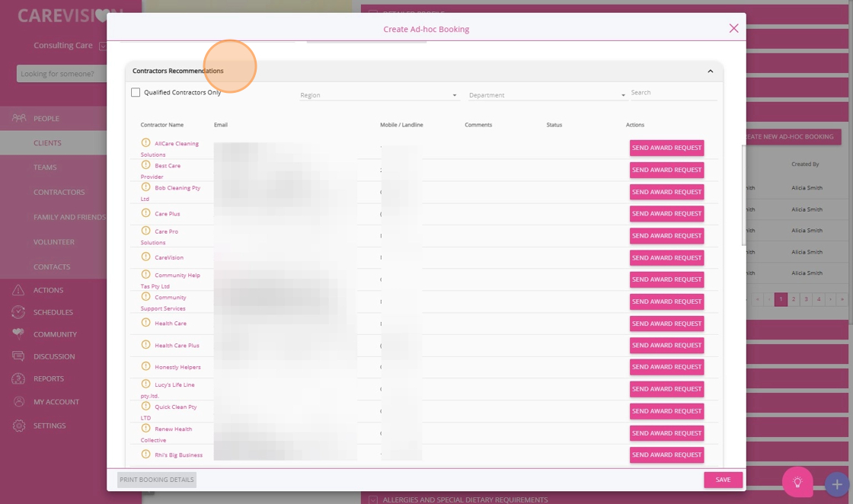Open the Region dropdown
This screenshot has width=853, height=504.
tap(379, 95)
